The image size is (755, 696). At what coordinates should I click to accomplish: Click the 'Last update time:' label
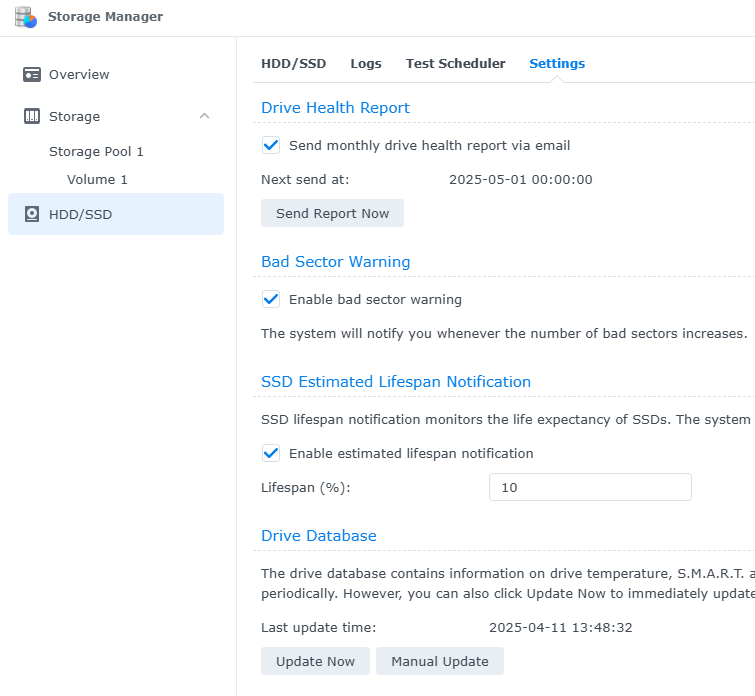click(x=319, y=628)
